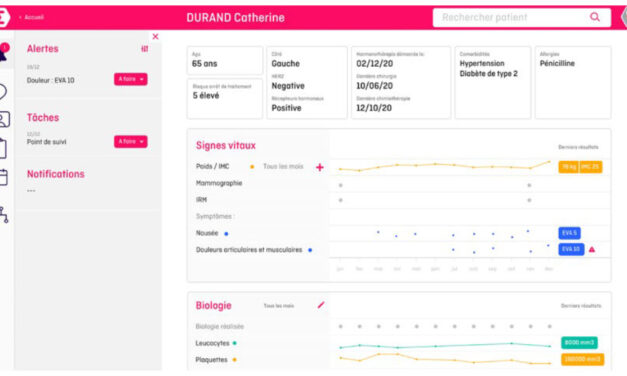Click first IRM timeline marker
627x376 pixels.
[341, 200]
